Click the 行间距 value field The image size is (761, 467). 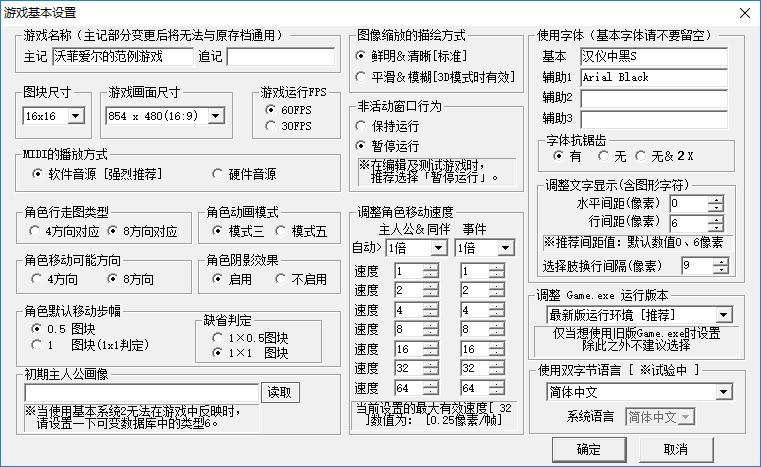tap(688, 223)
